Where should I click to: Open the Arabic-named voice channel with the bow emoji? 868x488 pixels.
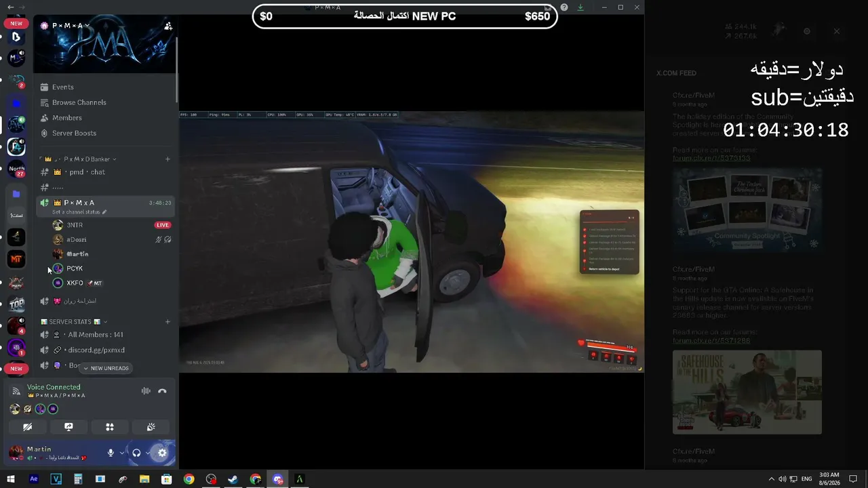106,301
